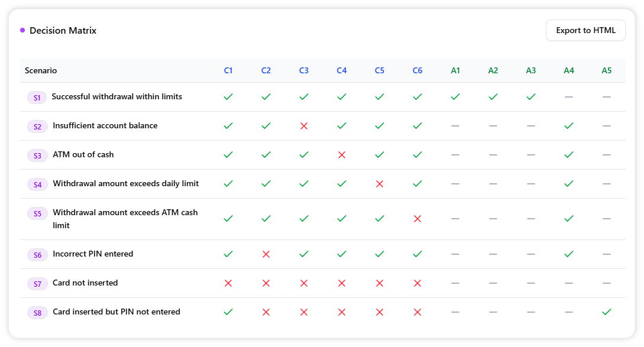
Task: Click the 'Card not inserted' scenario row
Action: (x=85, y=283)
